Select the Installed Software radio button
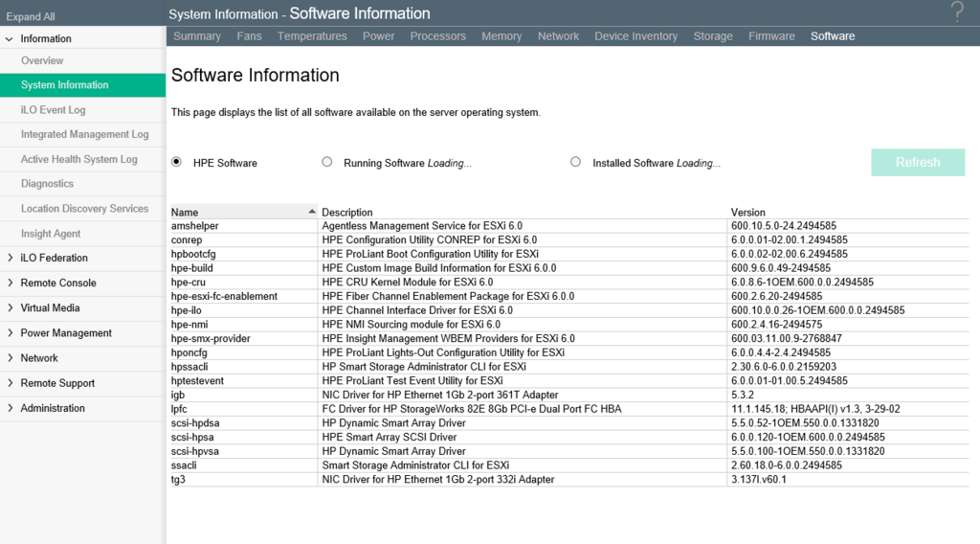The width and height of the screenshot is (980, 544). (575, 162)
